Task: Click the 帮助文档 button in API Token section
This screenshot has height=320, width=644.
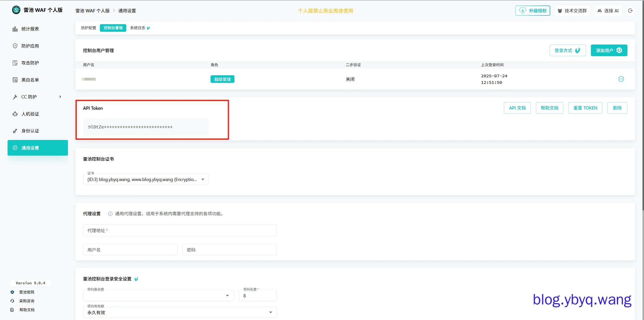Action: [x=549, y=108]
